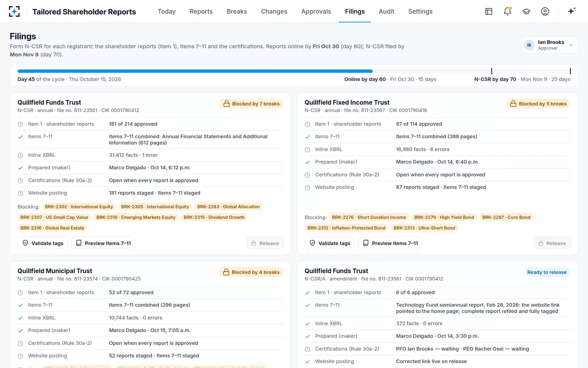
Task: Open the Approvals tab
Action: click(x=316, y=11)
